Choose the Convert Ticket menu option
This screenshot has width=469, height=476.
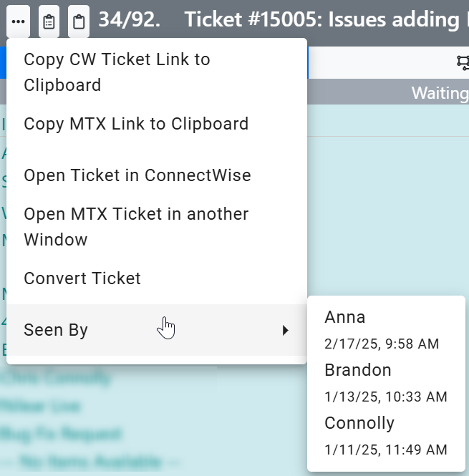point(82,278)
